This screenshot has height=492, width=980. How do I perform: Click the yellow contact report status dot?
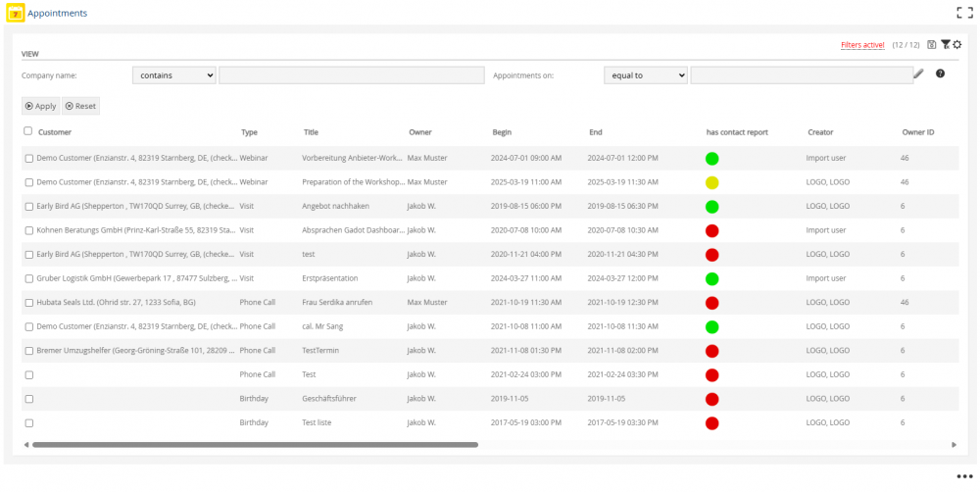[x=711, y=182]
